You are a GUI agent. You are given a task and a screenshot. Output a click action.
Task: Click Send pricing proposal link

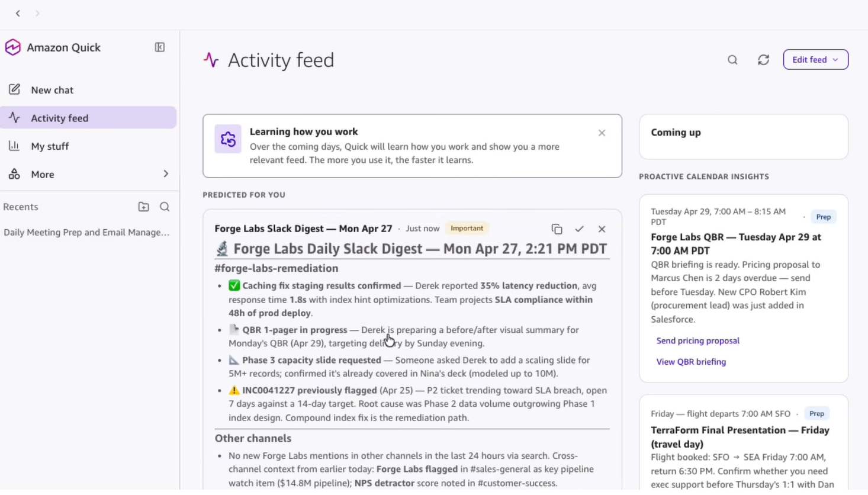[697, 340]
